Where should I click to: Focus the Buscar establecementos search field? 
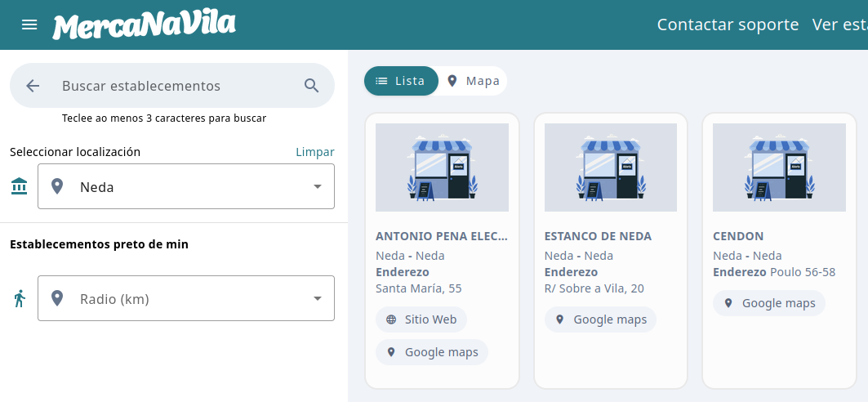click(x=176, y=86)
